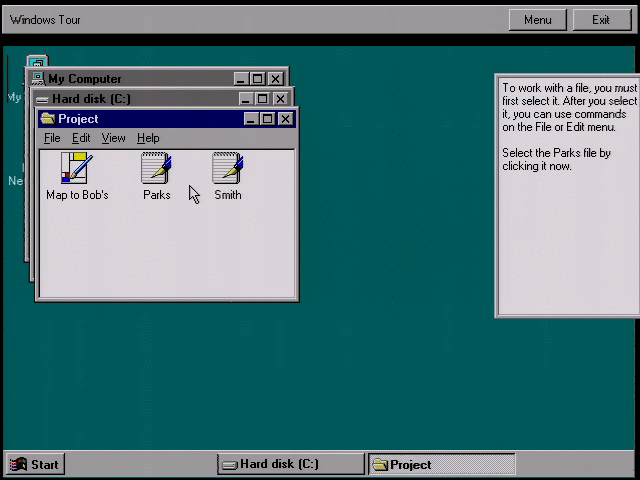Open the Help menu in Project window
The image size is (640, 480).
click(x=148, y=138)
